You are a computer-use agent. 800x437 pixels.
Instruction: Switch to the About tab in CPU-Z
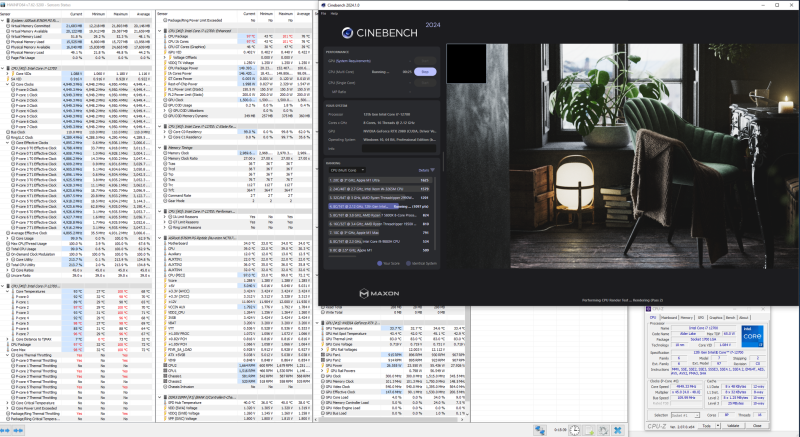[x=743, y=318]
